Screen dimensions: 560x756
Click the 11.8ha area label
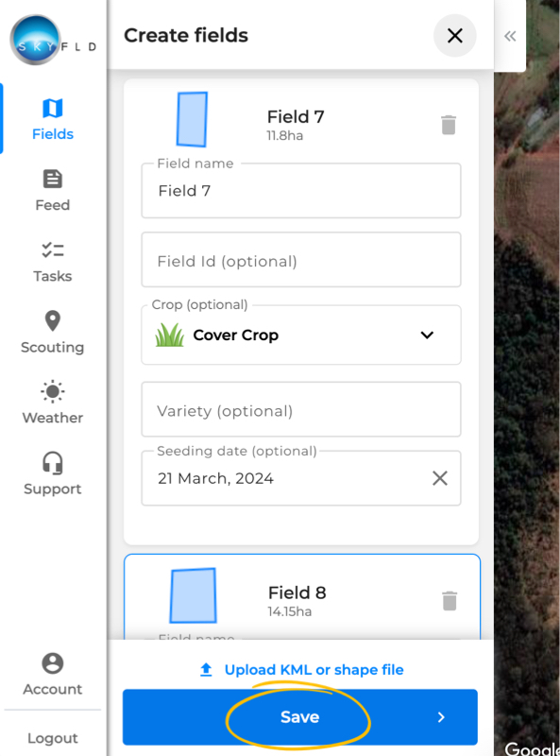click(x=285, y=135)
